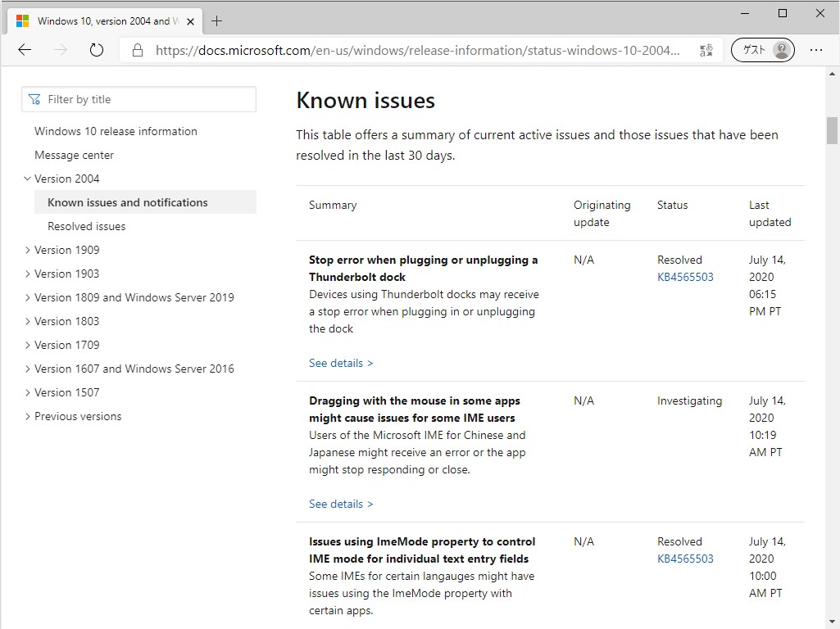Open the guest profile button
840x629 pixels.
coord(762,50)
